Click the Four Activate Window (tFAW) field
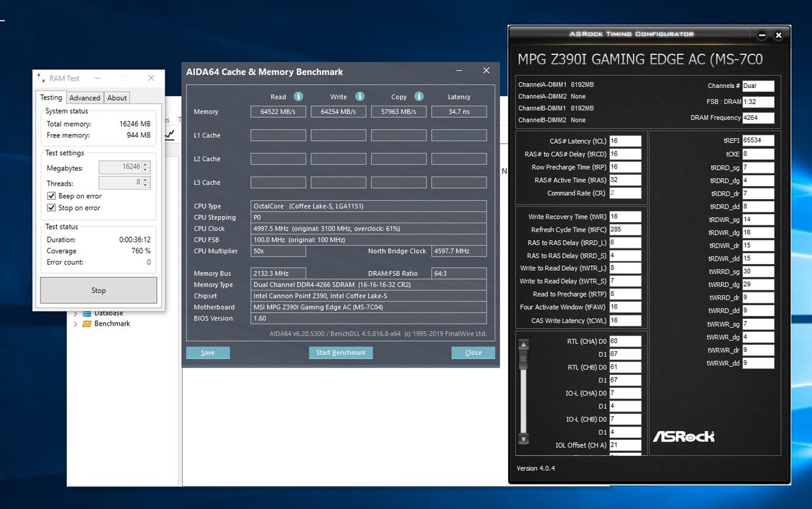 (625, 307)
